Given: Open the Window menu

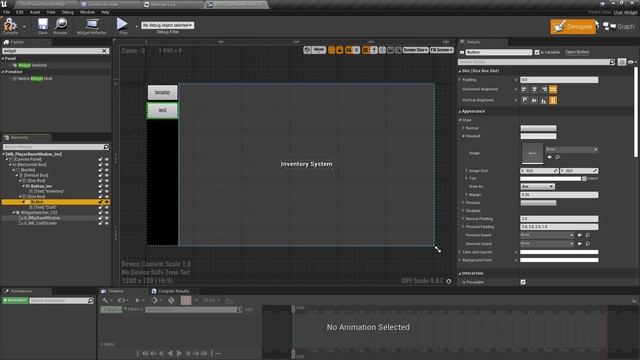Looking at the screenshot, I should click(x=87, y=12).
